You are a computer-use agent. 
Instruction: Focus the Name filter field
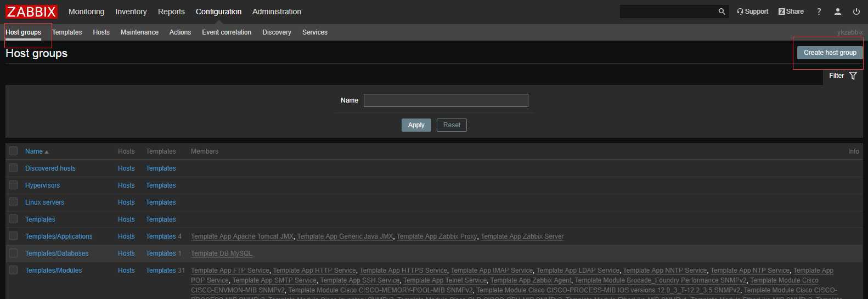446,100
